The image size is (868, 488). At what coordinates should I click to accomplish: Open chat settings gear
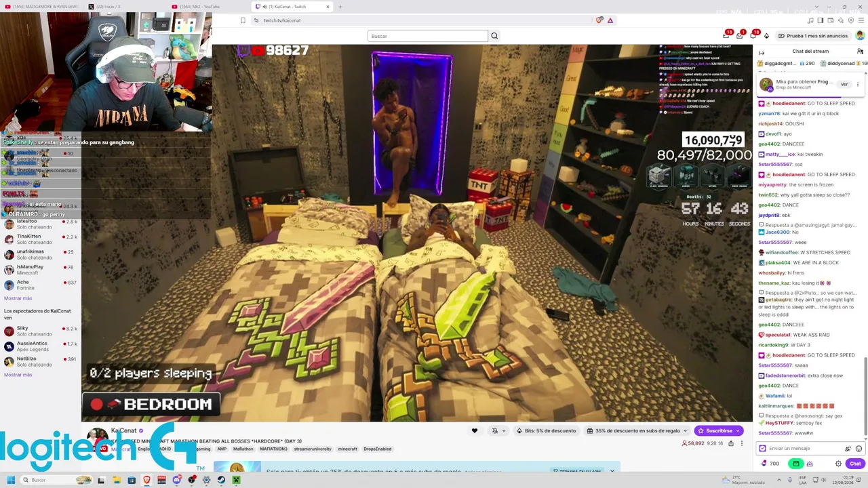[x=838, y=464]
